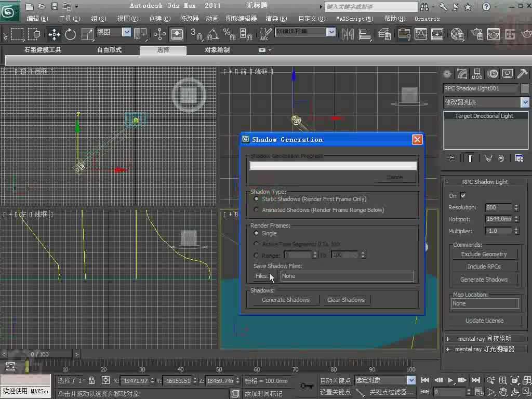532x399 pixels.
Task: Open the Hierarchy command panel tab
Action: tap(477, 74)
